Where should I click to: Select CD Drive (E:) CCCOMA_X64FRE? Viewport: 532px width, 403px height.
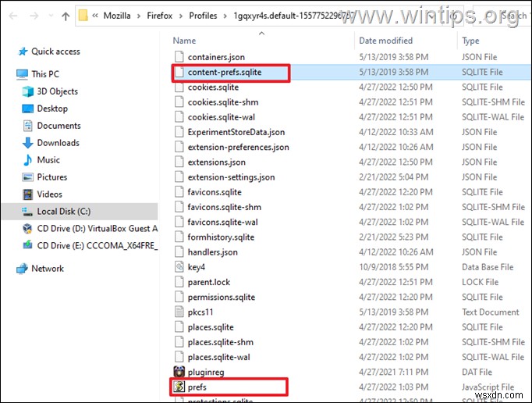click(98, 246)
